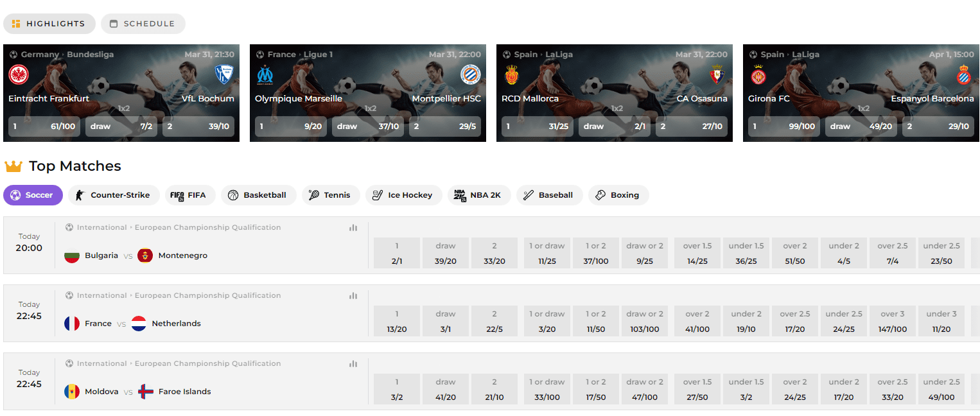
Task: Select the Highlights tab
Action: tap(49, 23)
